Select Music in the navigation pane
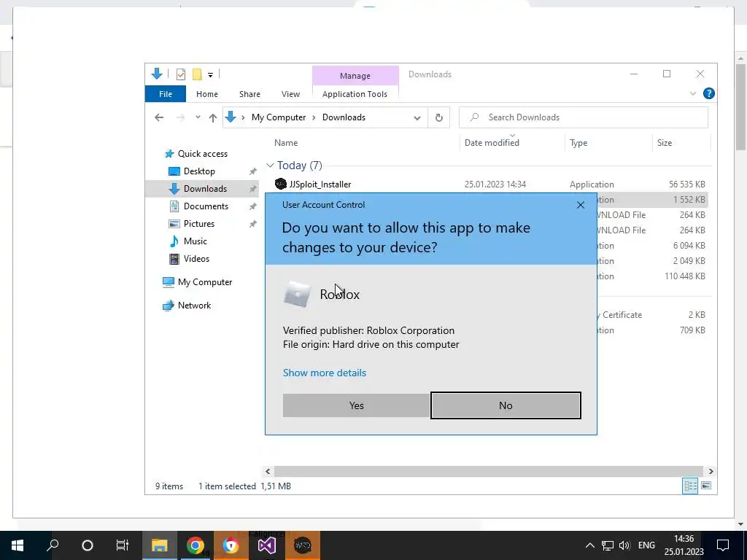747x560 pixels. coord(196,241)
